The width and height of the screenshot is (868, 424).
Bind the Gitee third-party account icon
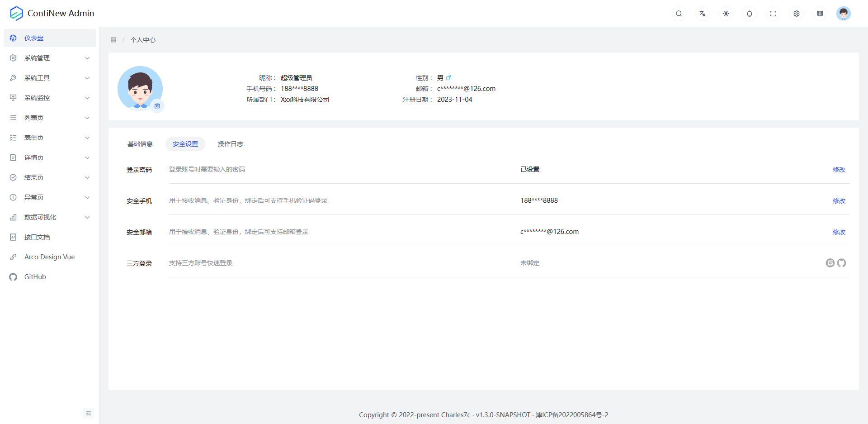[x=830, y=263]
